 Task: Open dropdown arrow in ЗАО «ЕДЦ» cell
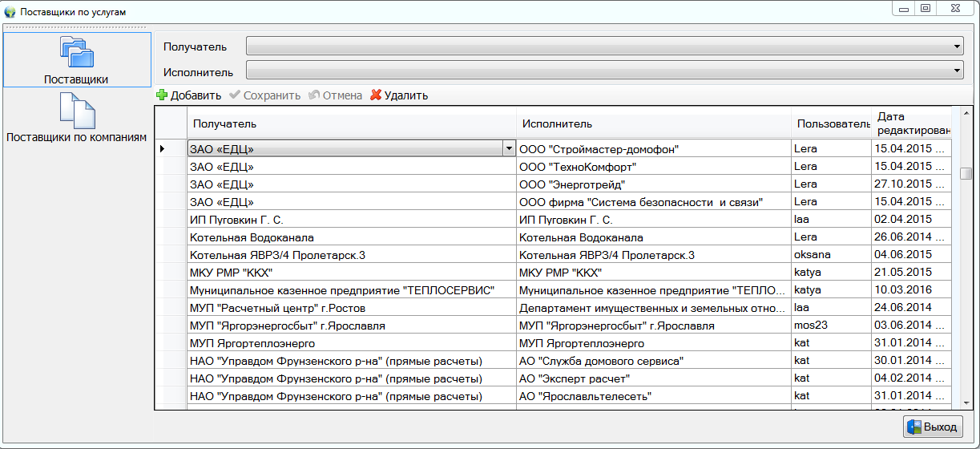508,148
